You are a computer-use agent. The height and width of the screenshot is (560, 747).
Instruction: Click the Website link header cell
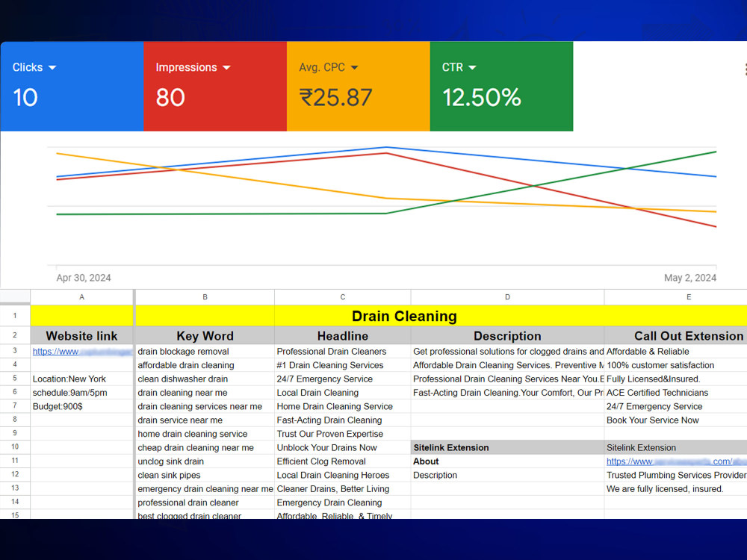click(x=82, y=336)
